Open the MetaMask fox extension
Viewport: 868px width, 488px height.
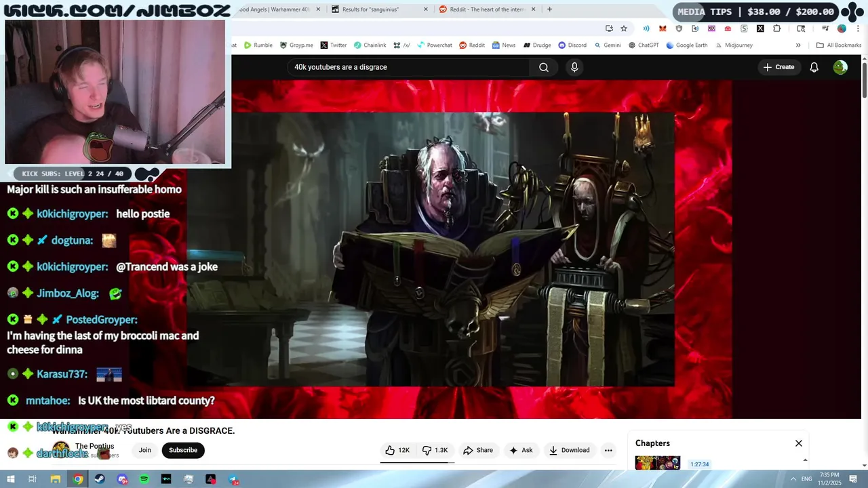point(663,28)
